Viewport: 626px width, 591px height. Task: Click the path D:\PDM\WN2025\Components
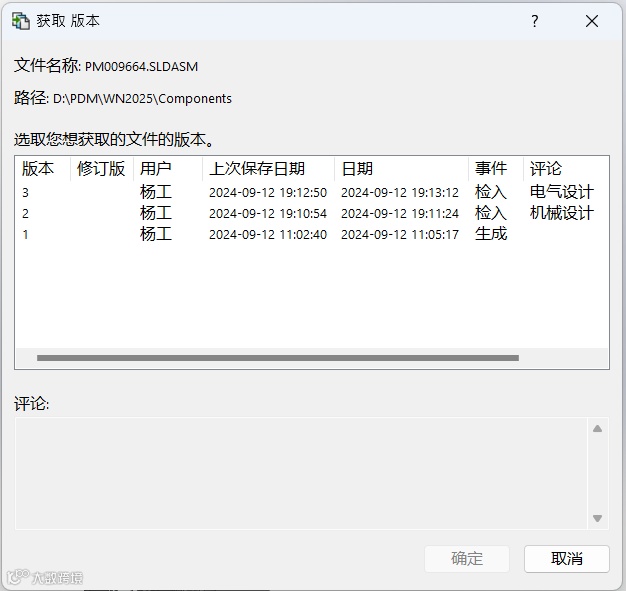142,99
